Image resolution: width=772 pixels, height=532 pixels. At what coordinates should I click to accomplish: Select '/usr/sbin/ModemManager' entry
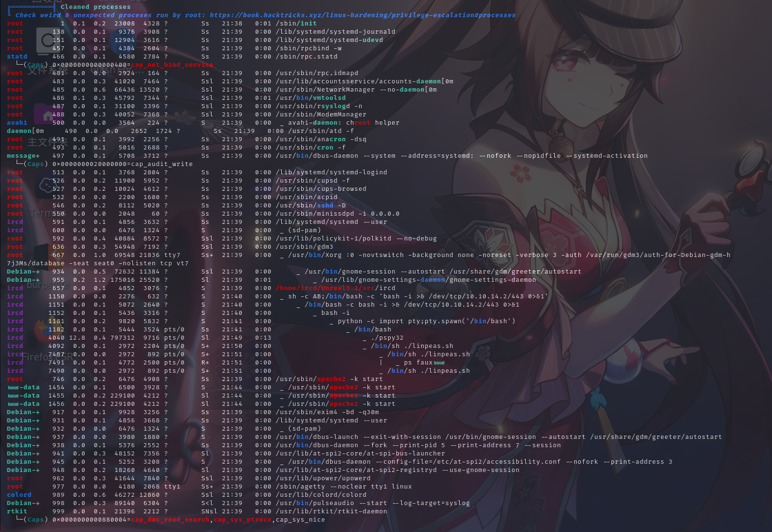[321, 114]
